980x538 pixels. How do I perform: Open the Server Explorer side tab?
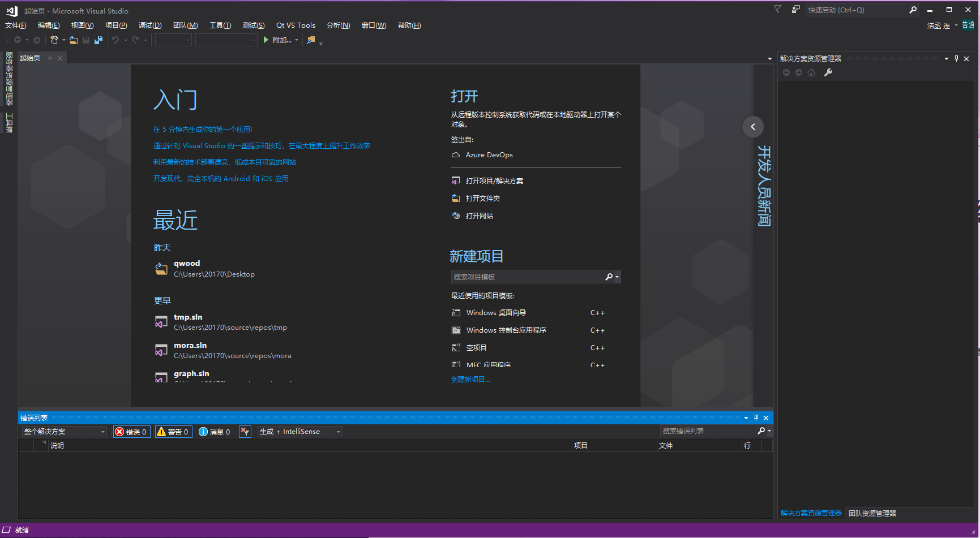coord(9,79)
